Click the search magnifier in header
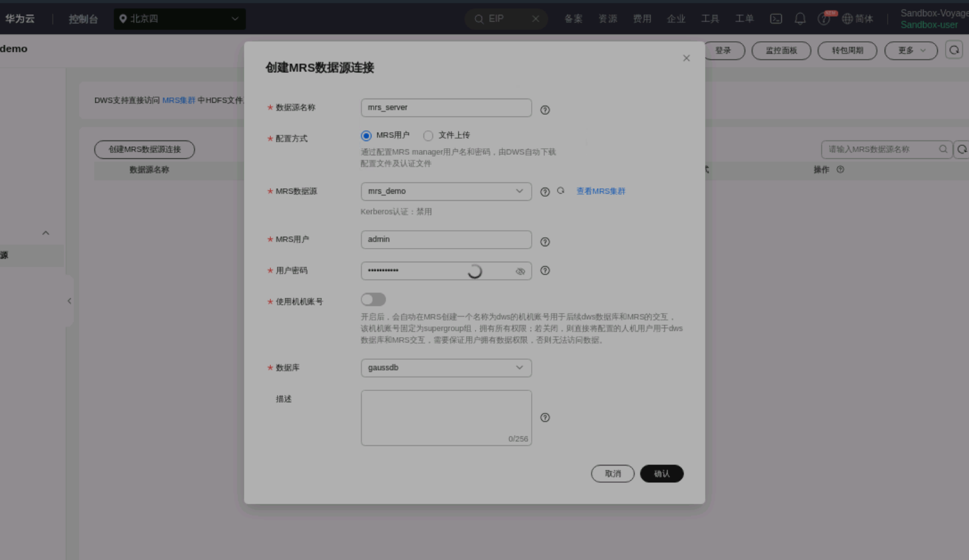This screenshot has width=969, height=560. tap(479, 19)
